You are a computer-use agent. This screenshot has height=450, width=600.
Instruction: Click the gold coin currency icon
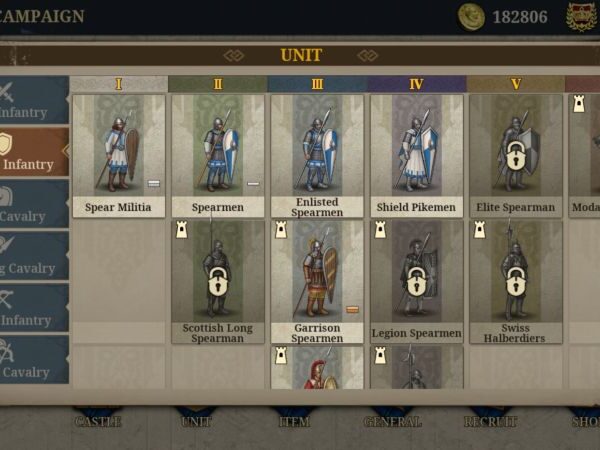point(471,17)
